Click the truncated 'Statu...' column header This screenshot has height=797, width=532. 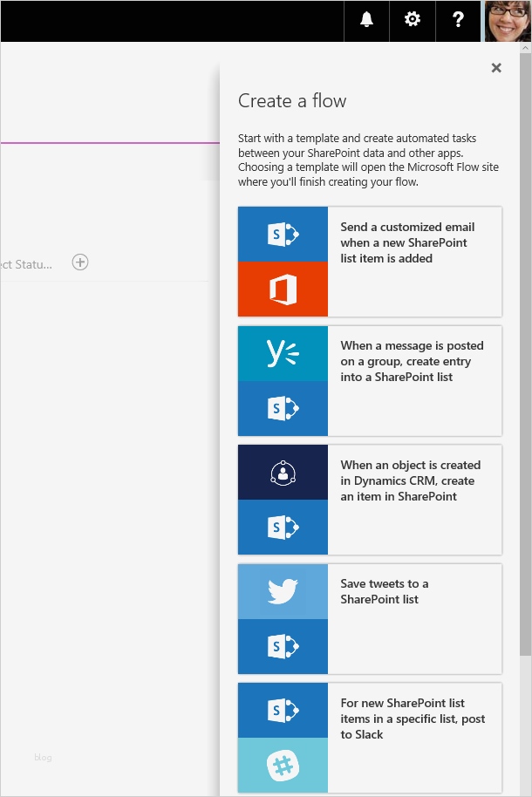[x=26, y=264]
